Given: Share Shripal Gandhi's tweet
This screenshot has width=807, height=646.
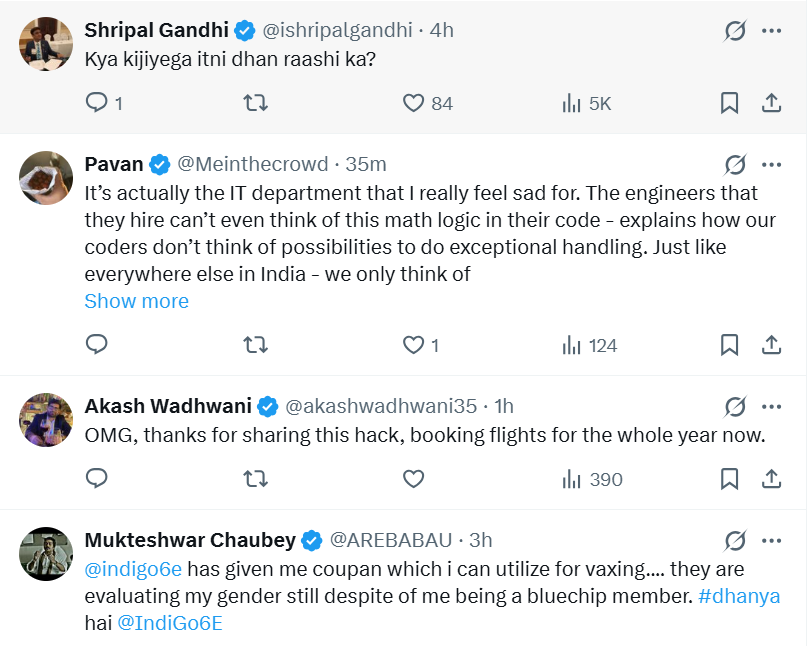Looking at the screenshot, I should [x=772, y=103].
